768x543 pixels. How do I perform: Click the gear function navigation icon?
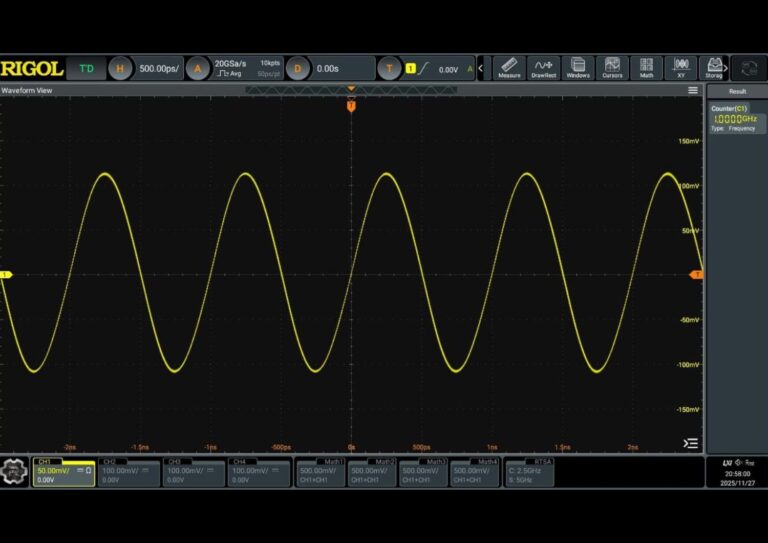coord(14,472)
